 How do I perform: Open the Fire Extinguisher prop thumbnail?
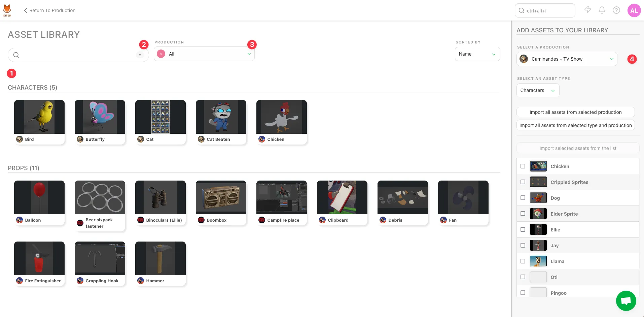coord(39,258)
